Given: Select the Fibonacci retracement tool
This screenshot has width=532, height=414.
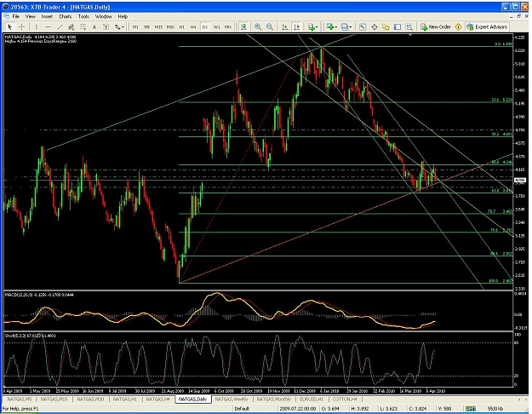Looking at the screenshot, I should click(x=83, y=26).
